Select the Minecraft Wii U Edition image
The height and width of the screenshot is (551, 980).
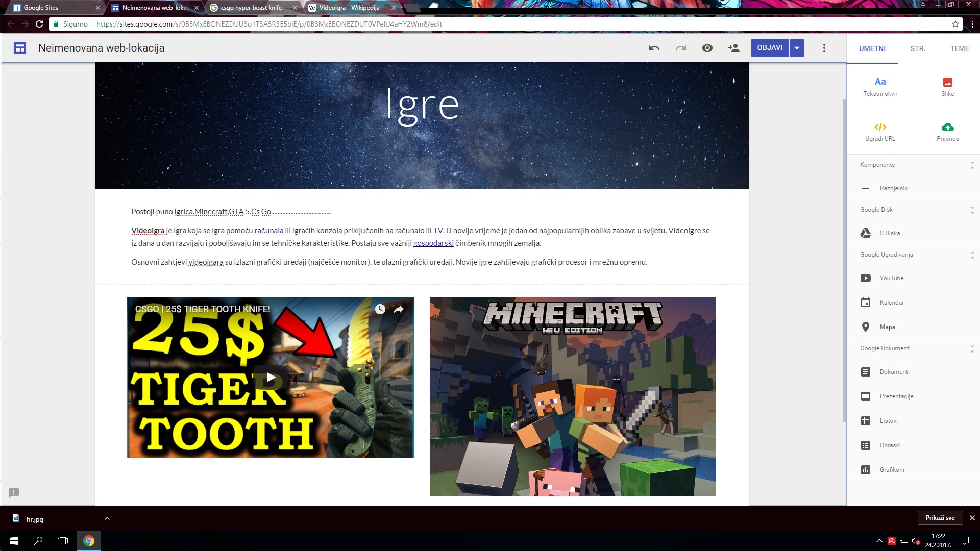pos(573,396)
